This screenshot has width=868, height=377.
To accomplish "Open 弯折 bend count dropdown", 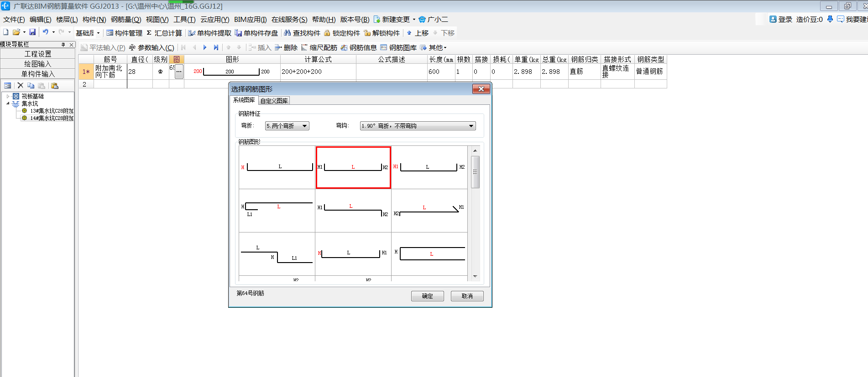I will click(x=287, y=126).
